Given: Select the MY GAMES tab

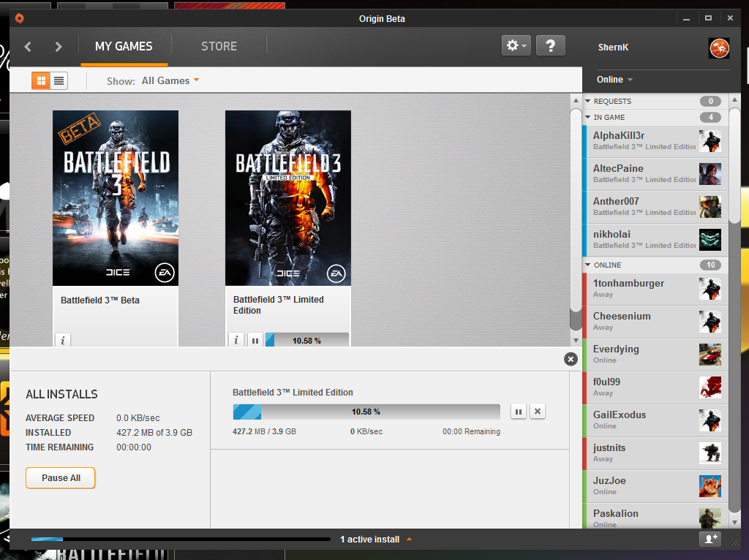Looking at the screenshot, I should click(x=124, y=46).
